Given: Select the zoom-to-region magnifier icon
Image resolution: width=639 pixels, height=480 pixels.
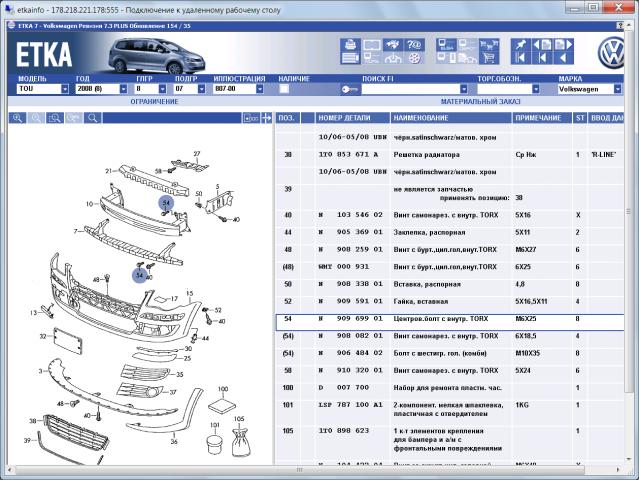Looking at the screenshot, I should [55, 118].
